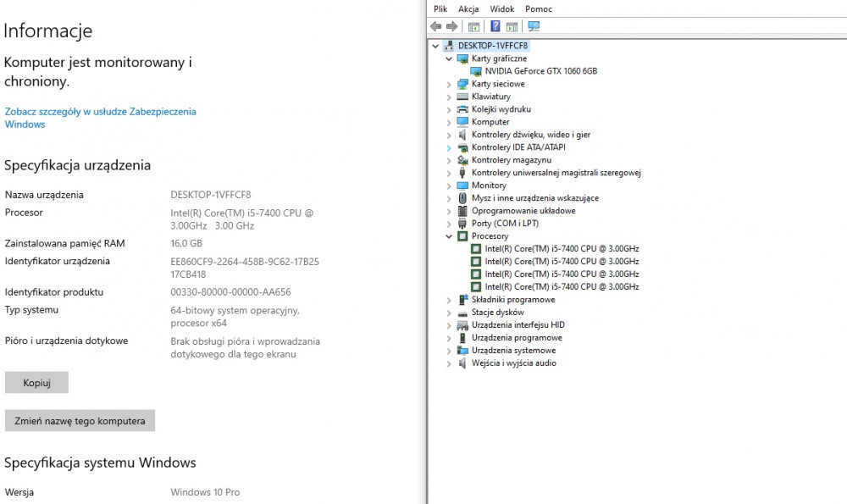Click the scan for hardware changes monitor icon
847x504 pixels.
534,26
